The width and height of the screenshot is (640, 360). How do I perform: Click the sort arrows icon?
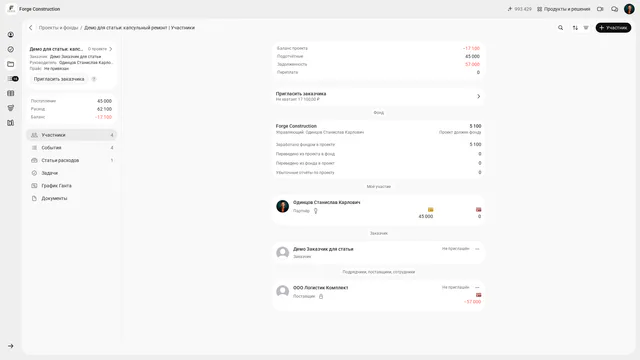point(575,28)
